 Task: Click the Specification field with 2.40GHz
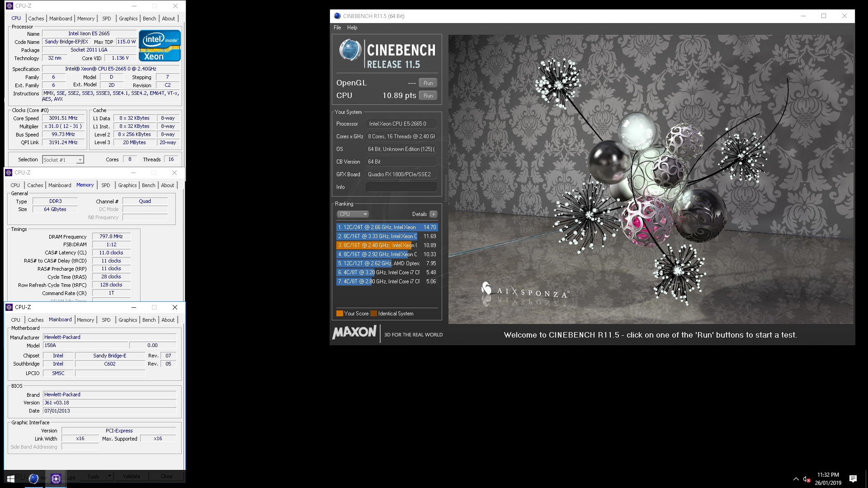(x=111, y=69)
